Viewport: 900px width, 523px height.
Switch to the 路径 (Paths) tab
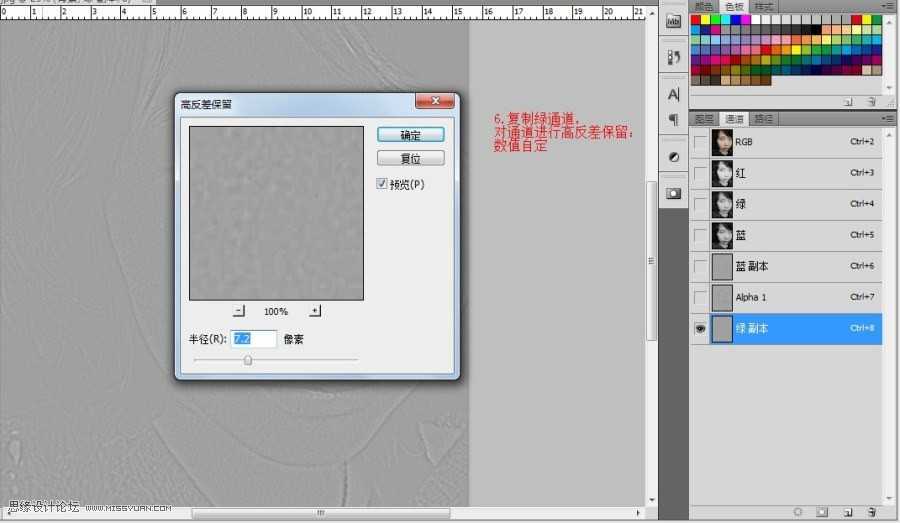click(763, 119)
